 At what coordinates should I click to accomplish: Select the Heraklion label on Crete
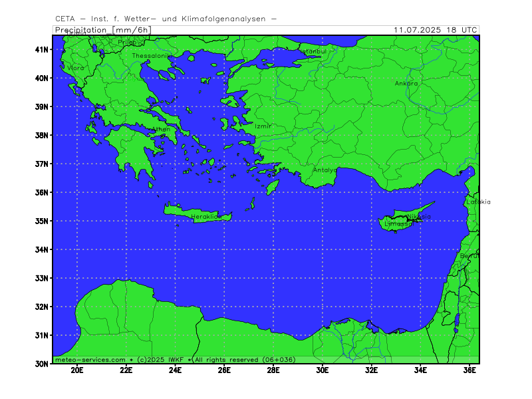pos(206,217)
